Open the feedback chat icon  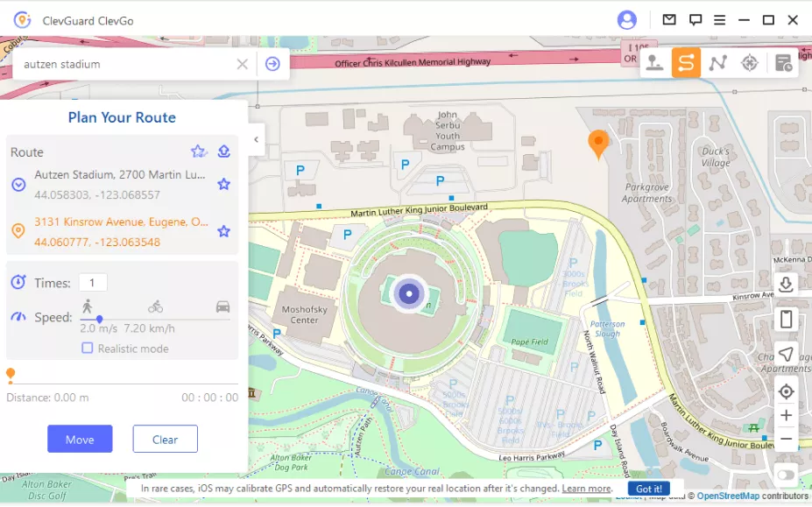[695, 20]
